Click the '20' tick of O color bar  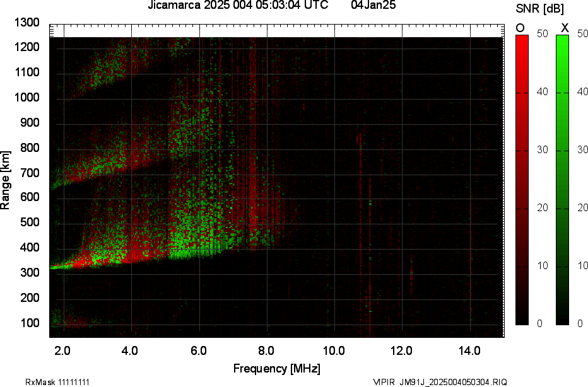click(x=542, y=207)
